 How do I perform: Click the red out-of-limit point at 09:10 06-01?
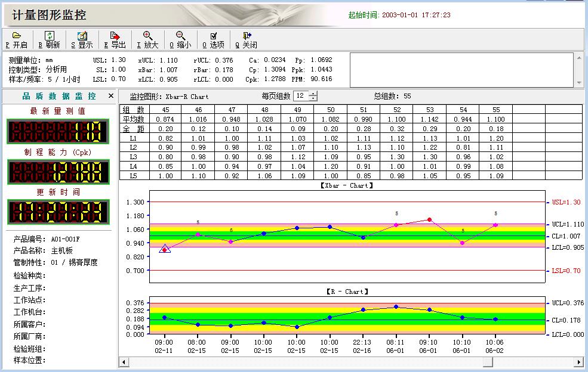pyautogui.click(x=429, y=219)
